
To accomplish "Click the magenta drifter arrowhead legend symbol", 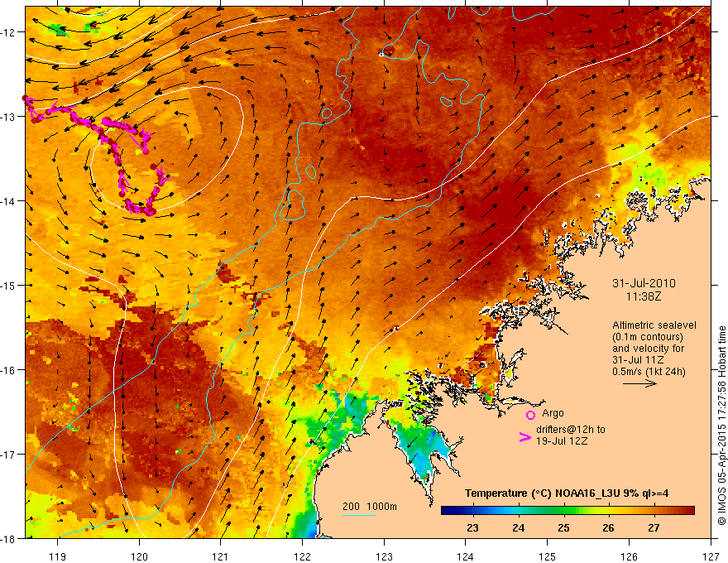I will pyautogui.click(x=524, y=437).
